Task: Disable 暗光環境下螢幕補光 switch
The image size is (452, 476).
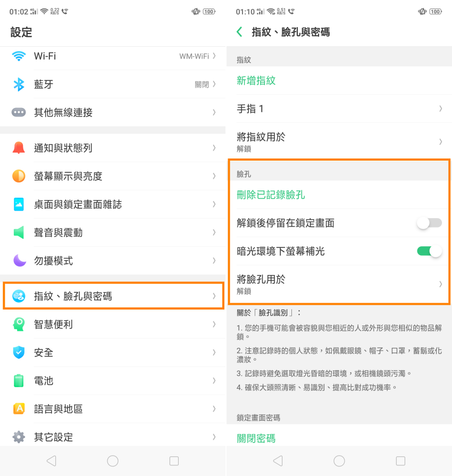Action: point(429,251)
